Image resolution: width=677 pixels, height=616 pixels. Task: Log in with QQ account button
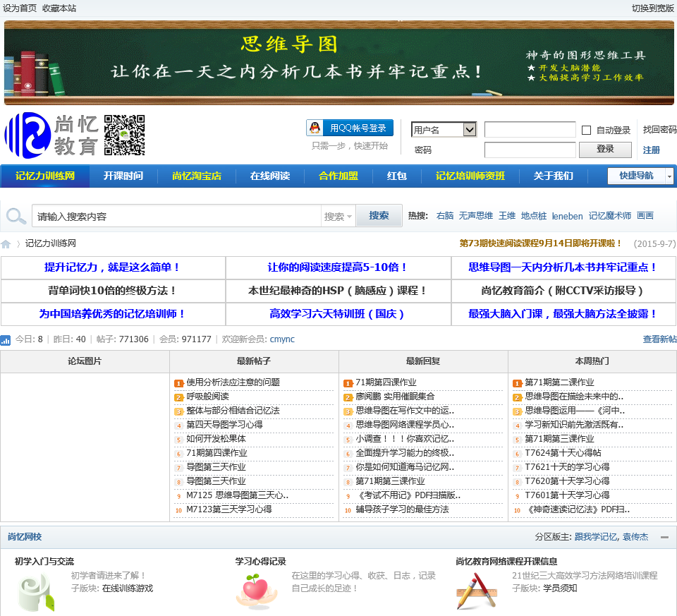click(x=350, y=128)
